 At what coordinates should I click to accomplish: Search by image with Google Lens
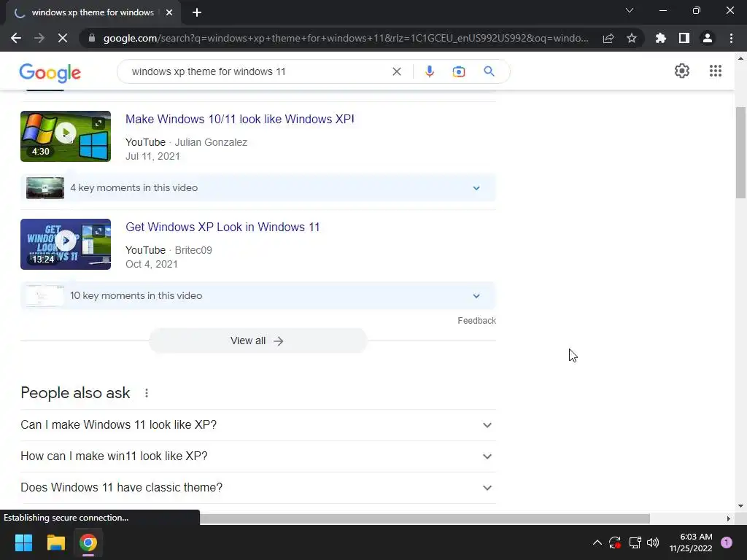click(x=458, y=71)
